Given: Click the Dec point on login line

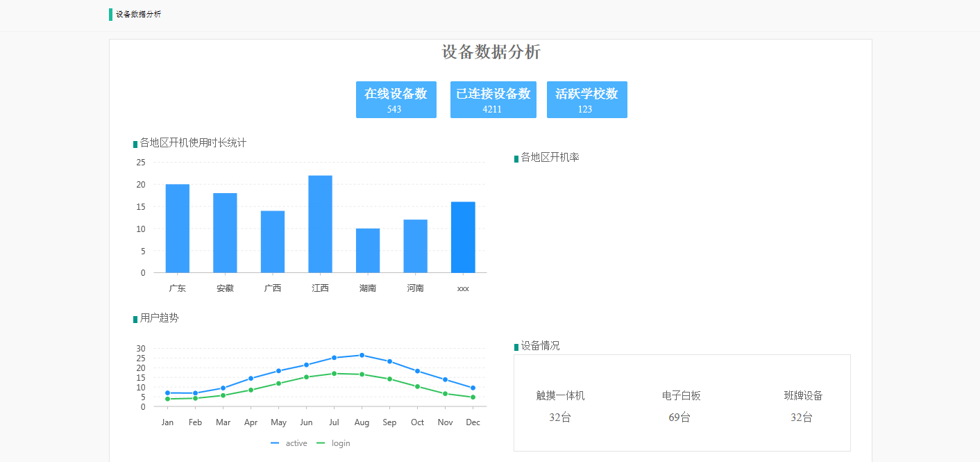Looking at the screenshot, I should tap(473, 397).
